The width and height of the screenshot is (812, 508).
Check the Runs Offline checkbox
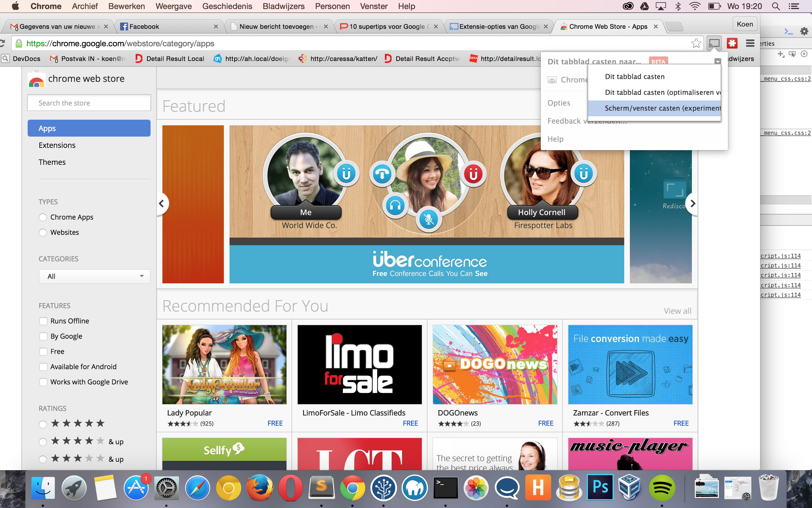pyautogui.click(x=43, y=321)
